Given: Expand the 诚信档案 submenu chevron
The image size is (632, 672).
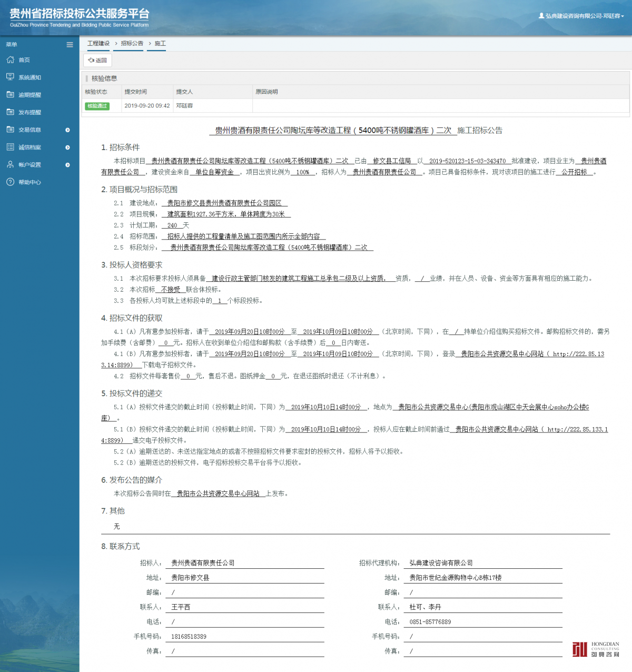Looking at the screenshot, I should pyautogui.click(x=67, y=147).
